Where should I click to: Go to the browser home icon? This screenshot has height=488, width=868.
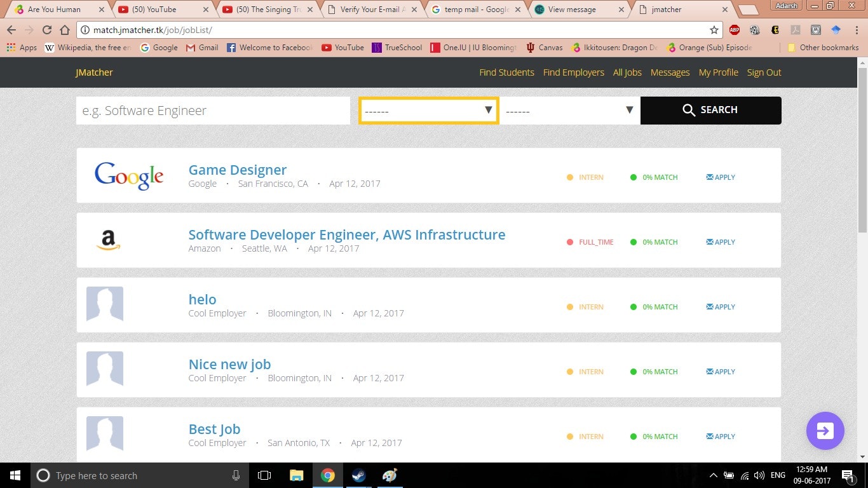click(65, 30)
